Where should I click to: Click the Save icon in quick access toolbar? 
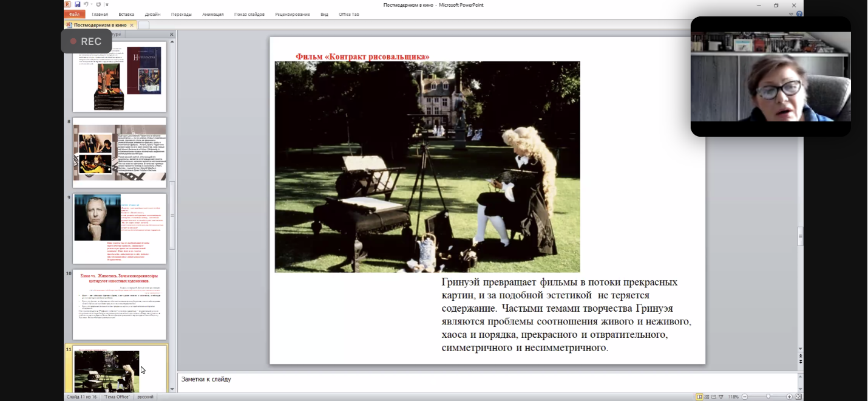click(x=77, y=4)
